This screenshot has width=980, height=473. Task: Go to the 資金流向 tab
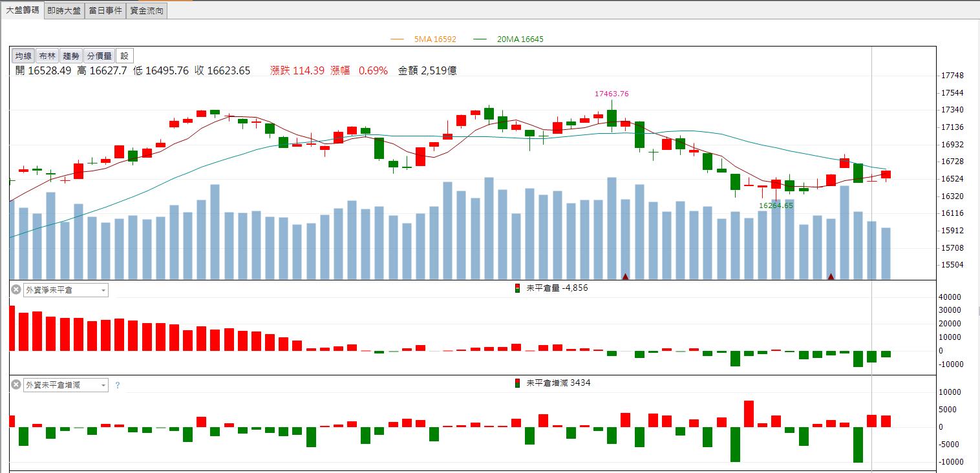[147, 10]
